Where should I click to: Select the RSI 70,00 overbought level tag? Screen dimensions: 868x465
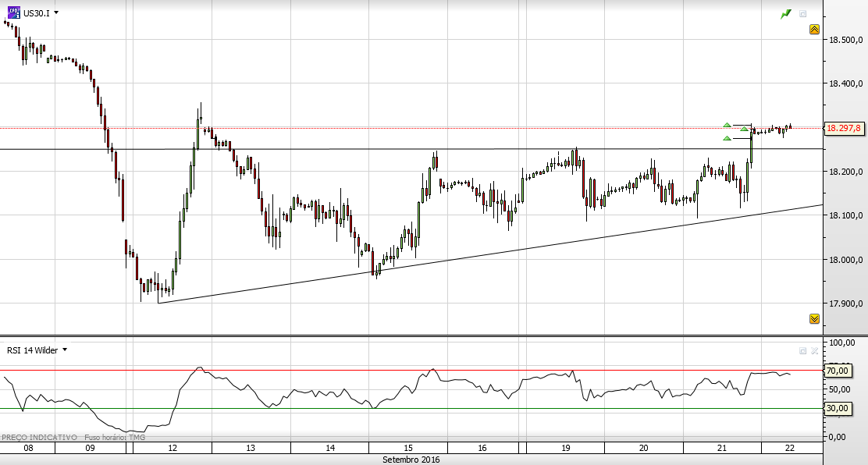(x=838, y=371)
